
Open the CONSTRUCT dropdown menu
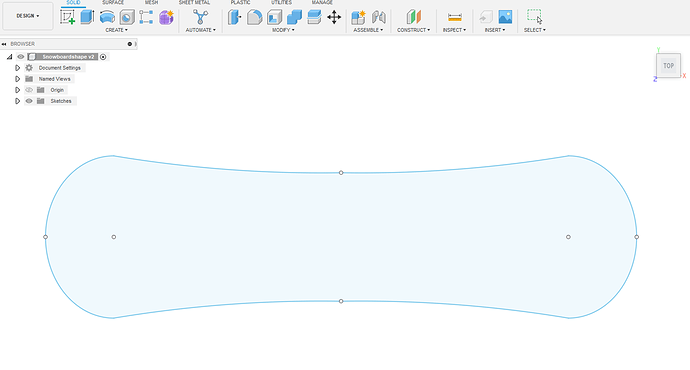pyautogui.click(x=414, y=30)
